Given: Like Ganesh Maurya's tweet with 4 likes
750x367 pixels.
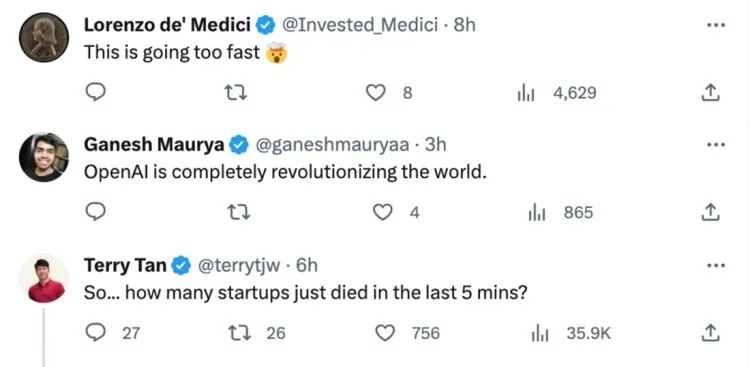Looking at the screenshot, I should pos(382,212).
